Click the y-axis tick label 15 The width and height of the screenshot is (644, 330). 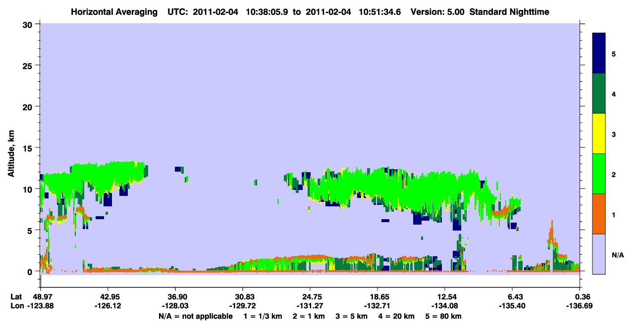click(29, 148)
